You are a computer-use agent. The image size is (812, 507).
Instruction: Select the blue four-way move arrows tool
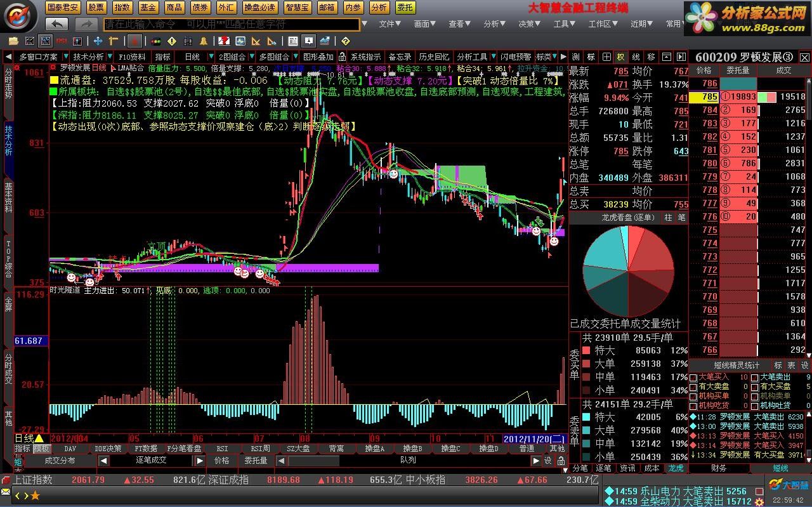click(x=98, y=41)
